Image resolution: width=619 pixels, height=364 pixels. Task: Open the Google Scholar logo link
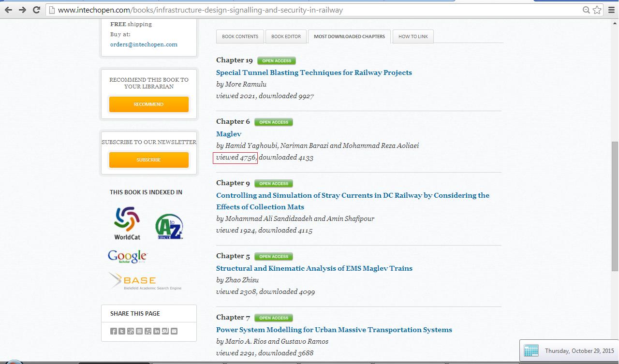tap(127, 256)
